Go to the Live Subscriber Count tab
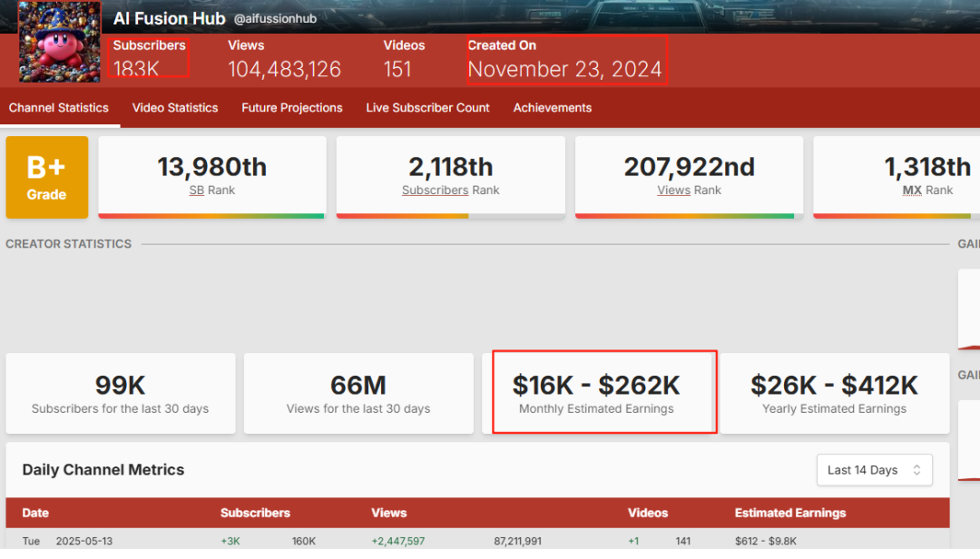The image size is (980, 559). 427,108
